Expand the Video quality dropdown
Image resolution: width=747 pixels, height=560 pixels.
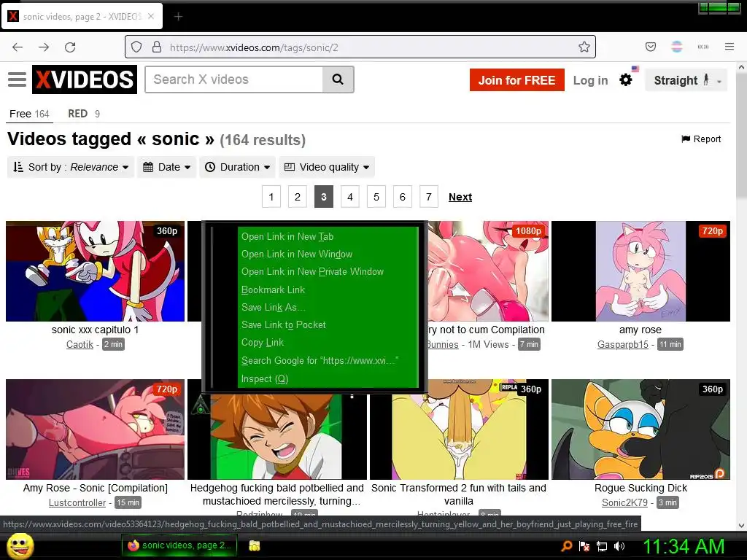point(327,167)
